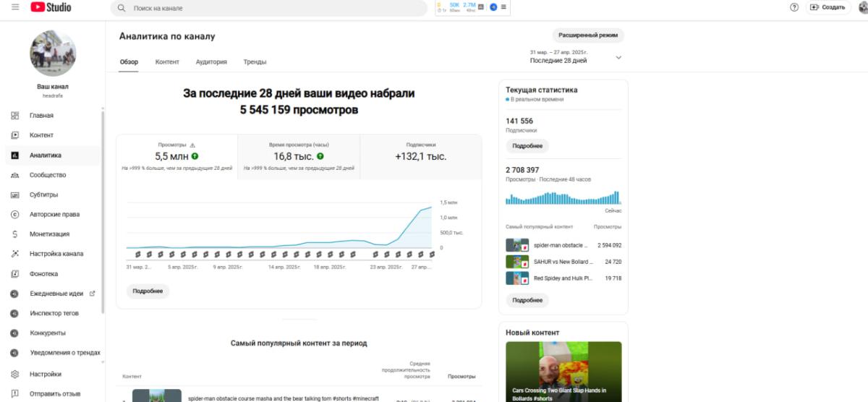Switch to the Аудитория tab
868x402 pixels.
211,62
